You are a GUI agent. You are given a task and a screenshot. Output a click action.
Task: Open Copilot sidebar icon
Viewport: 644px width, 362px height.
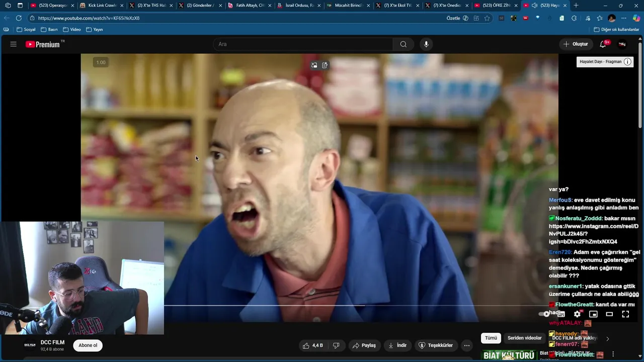tap(636, 18)
